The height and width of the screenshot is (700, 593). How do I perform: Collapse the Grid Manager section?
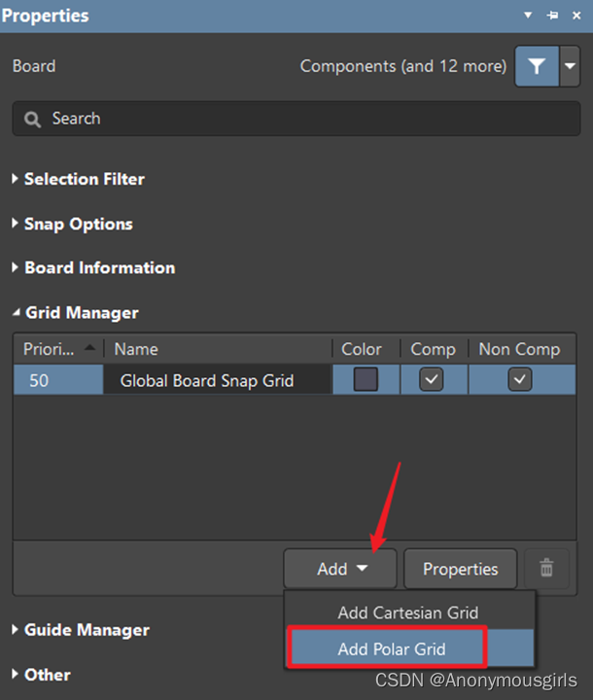[x=82, y=313]
